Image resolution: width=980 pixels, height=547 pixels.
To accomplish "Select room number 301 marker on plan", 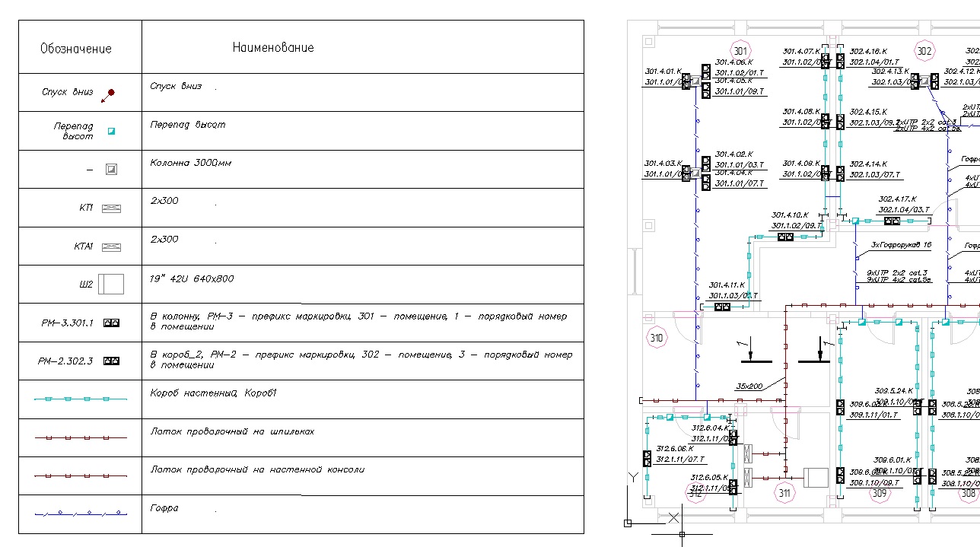I will pos(740,52).
